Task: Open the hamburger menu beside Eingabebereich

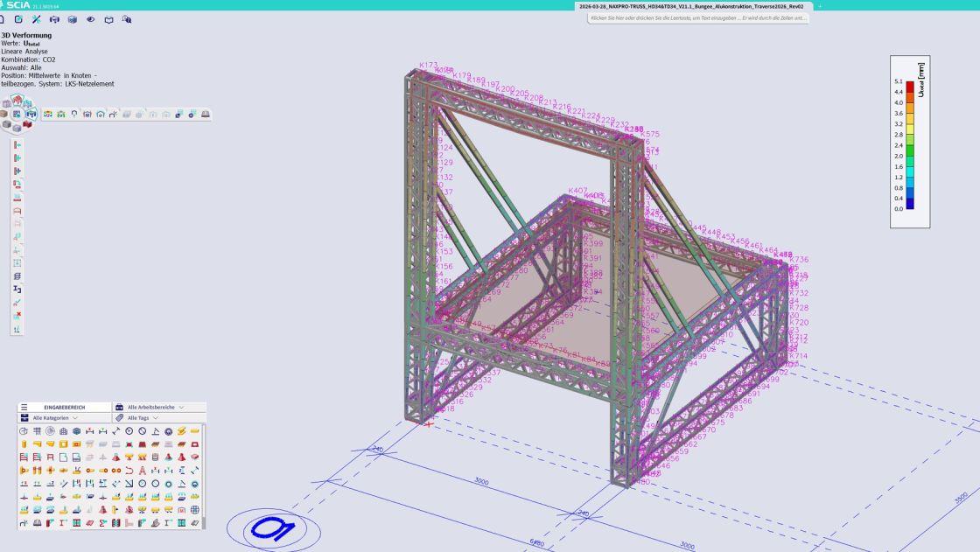Action: 24,407
